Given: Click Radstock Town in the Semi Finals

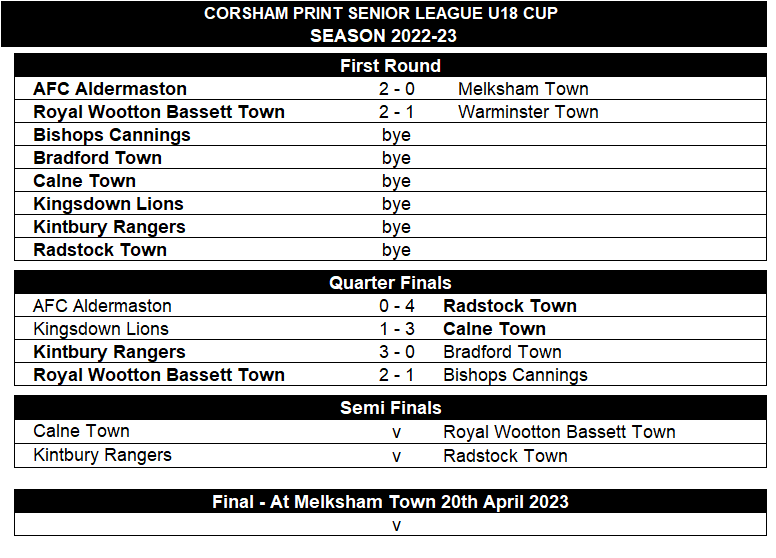Looking at the screenshot, I should pyautogui.click(x=505, y=456).
